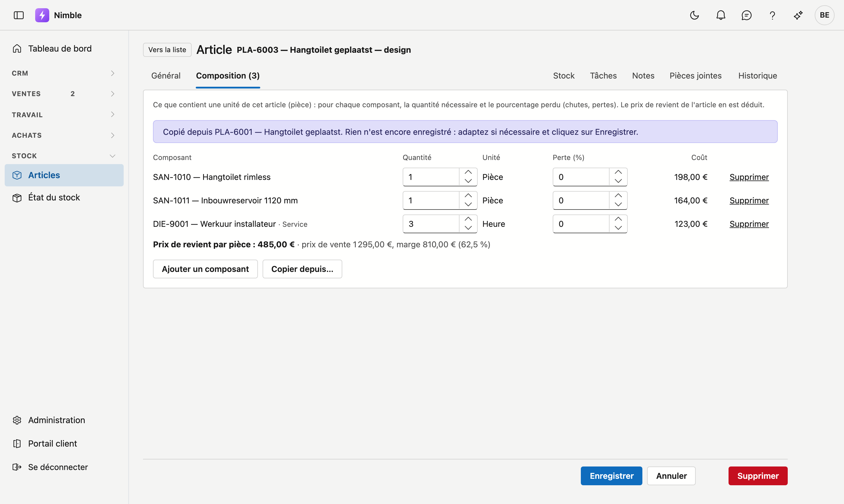Click Copier depuis... button
The image size is (844, 504).
click(302, 269)
